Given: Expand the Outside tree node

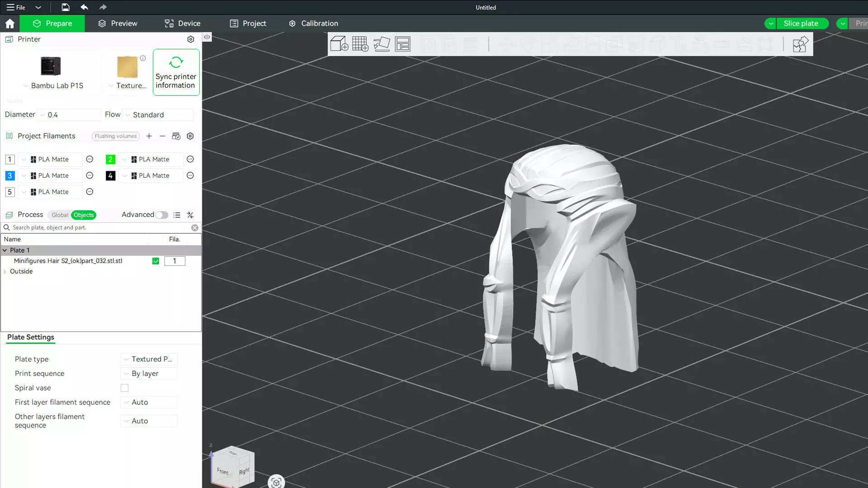Looking at the screenshot, I should point(5,272).
